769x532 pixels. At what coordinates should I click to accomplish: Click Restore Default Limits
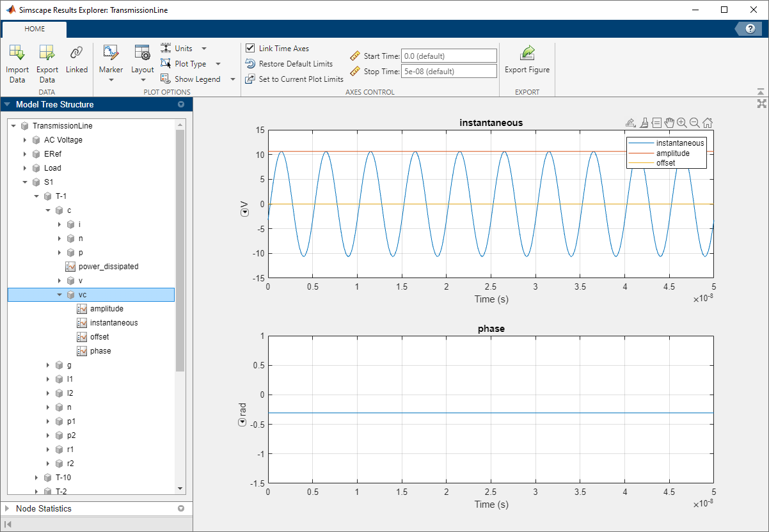point(295,64)
